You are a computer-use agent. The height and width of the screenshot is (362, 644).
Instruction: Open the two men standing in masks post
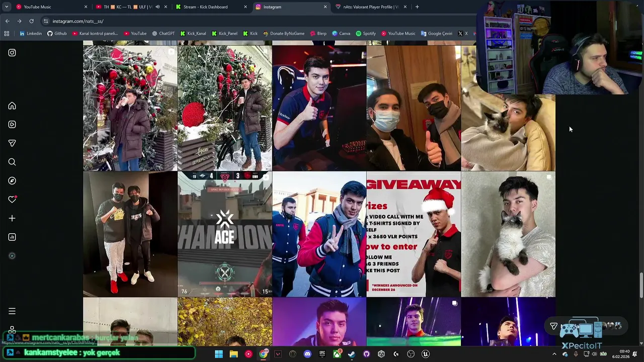[x=130, y=234]
